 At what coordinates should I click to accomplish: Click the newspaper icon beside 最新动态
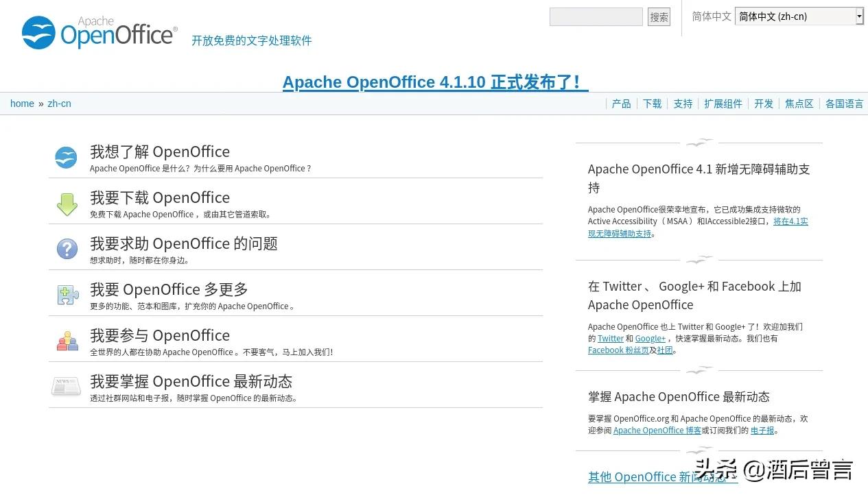67,387
